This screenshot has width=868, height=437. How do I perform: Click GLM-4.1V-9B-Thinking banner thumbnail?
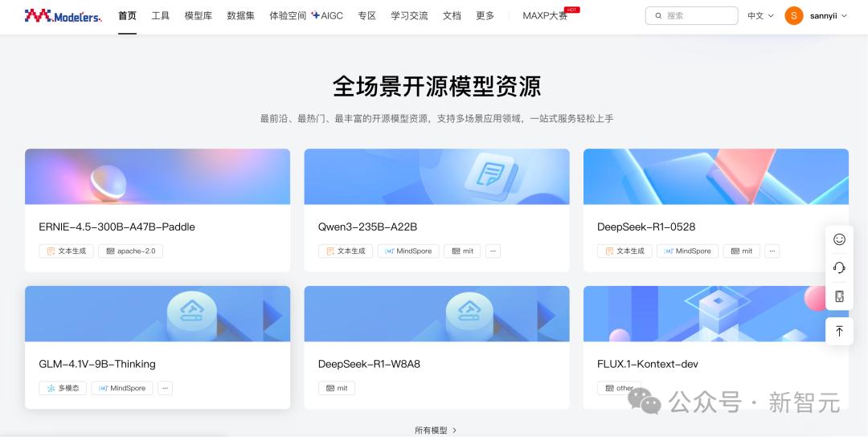(158, 313)
